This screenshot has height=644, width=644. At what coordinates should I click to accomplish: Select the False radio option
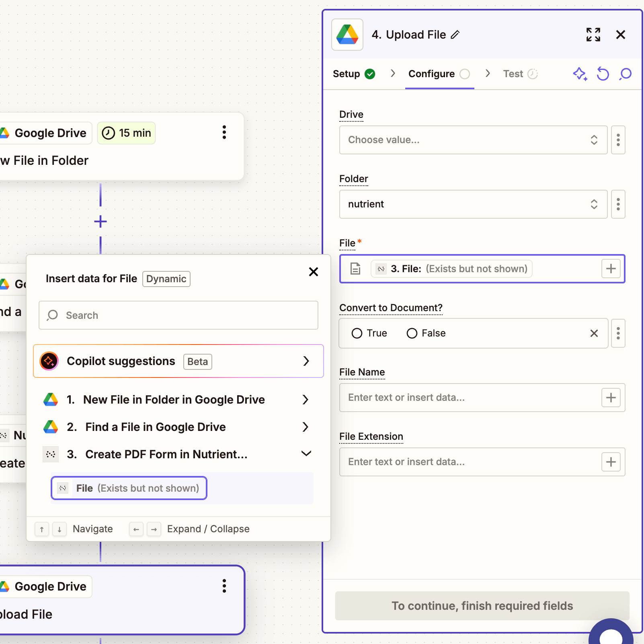pyautogui.click(x=412, y=333)
